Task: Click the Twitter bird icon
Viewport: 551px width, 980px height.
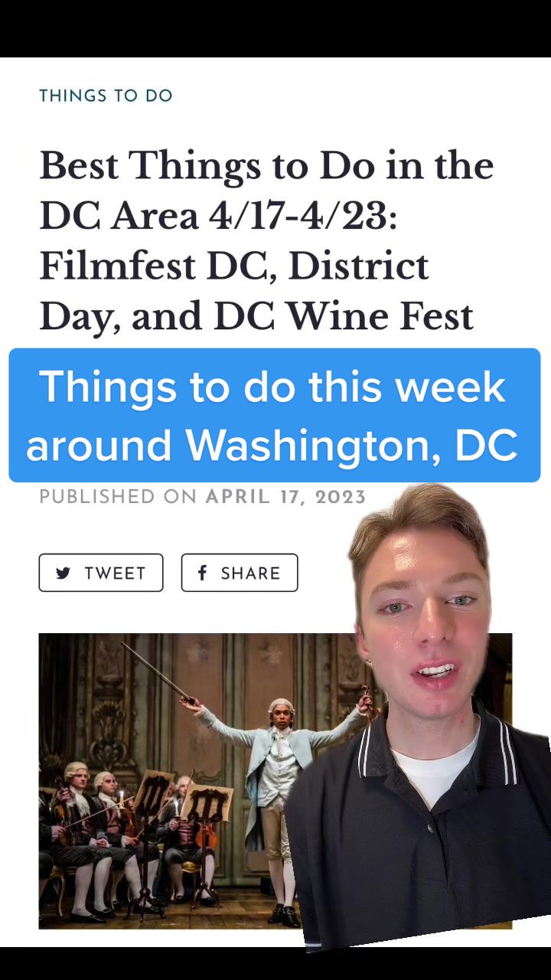Action: tap(64, 573)
